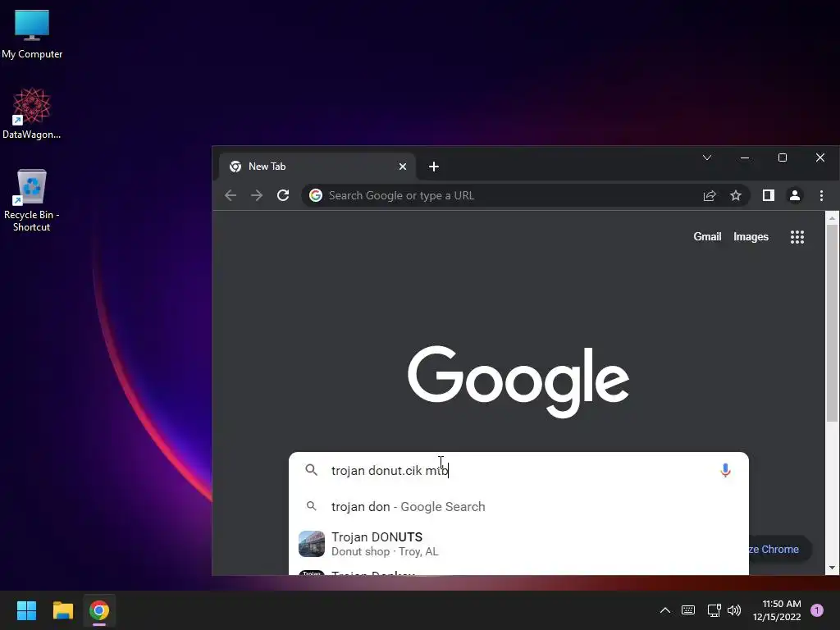Open File Explorer from the taskbar

pyautogui.click(x=62, y=610)
